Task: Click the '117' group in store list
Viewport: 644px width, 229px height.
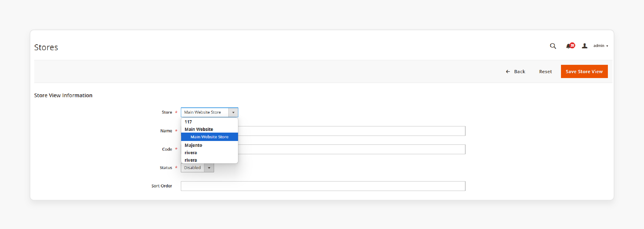Action: click(188, 122)
